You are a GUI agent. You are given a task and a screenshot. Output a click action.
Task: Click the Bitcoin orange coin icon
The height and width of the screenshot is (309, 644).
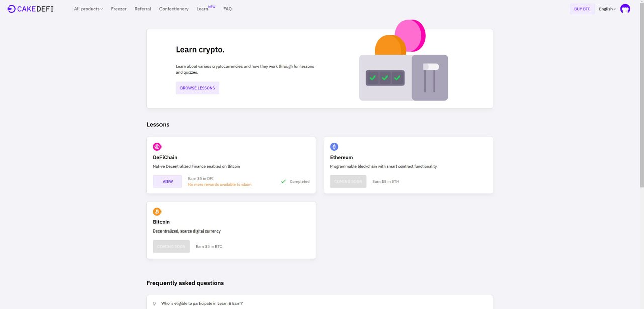[157, 212]
